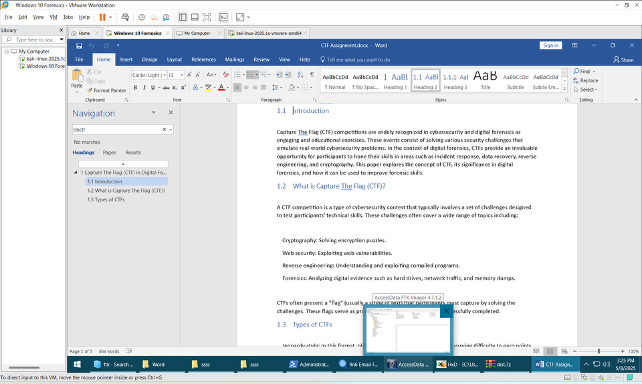Screen dimensions: 642x384
Task: Click VMware console view icon
Action: [x=224, y=17]
